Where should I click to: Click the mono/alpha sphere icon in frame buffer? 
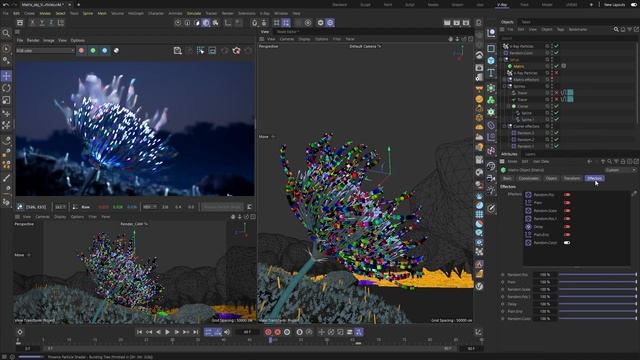[116, 51]
